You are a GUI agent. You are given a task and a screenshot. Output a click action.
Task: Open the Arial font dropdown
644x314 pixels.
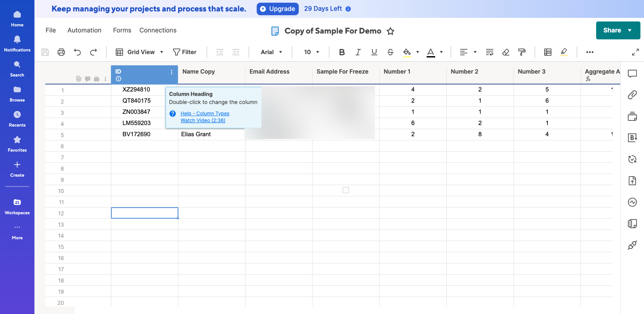(x=271, y=52)
